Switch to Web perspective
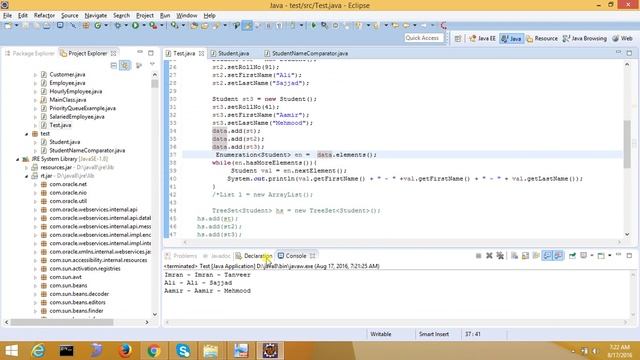 click(622, 38)
